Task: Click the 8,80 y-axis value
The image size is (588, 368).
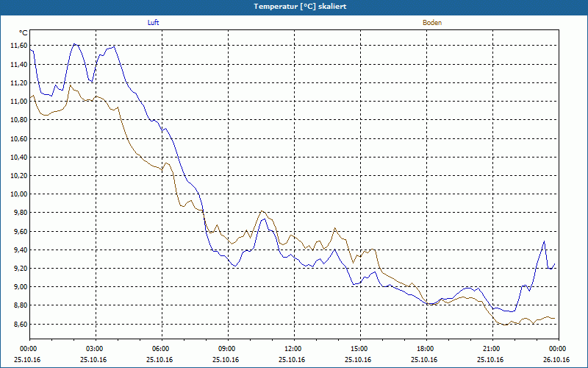Action: pos(21,305)
